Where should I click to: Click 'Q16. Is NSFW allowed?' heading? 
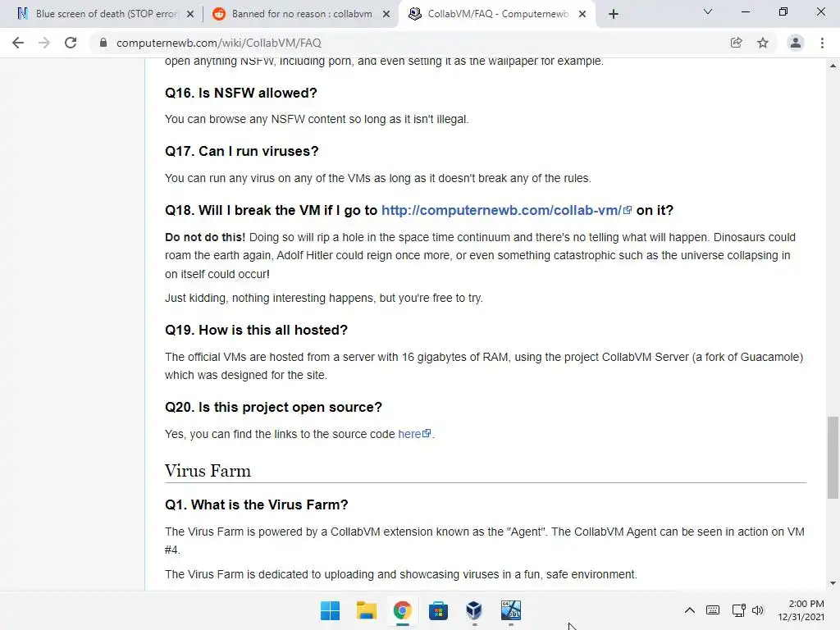point(241,93)
